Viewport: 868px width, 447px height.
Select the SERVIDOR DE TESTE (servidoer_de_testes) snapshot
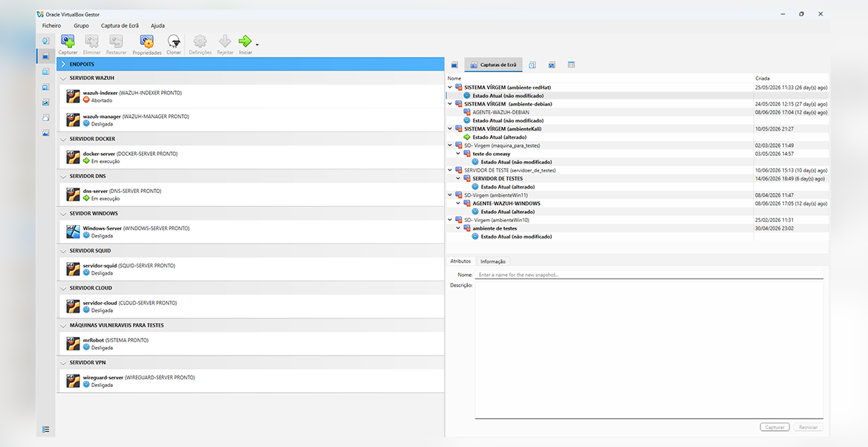(x=510, y=170)
